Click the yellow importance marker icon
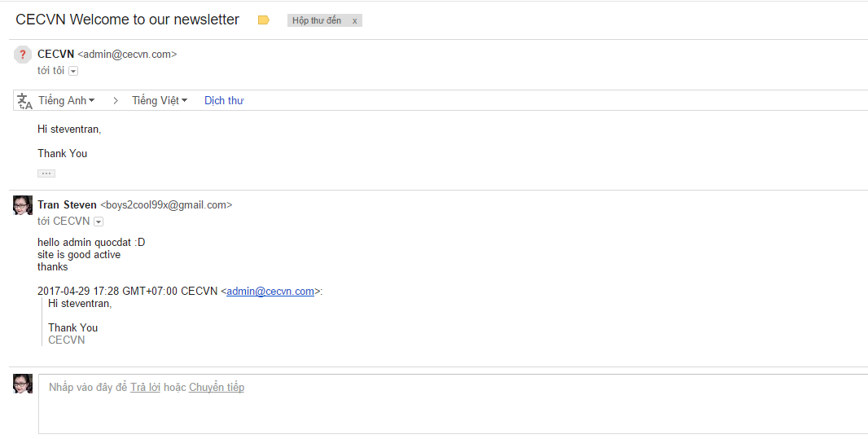This screenshot has height=439, width=868. coord(263,20)
